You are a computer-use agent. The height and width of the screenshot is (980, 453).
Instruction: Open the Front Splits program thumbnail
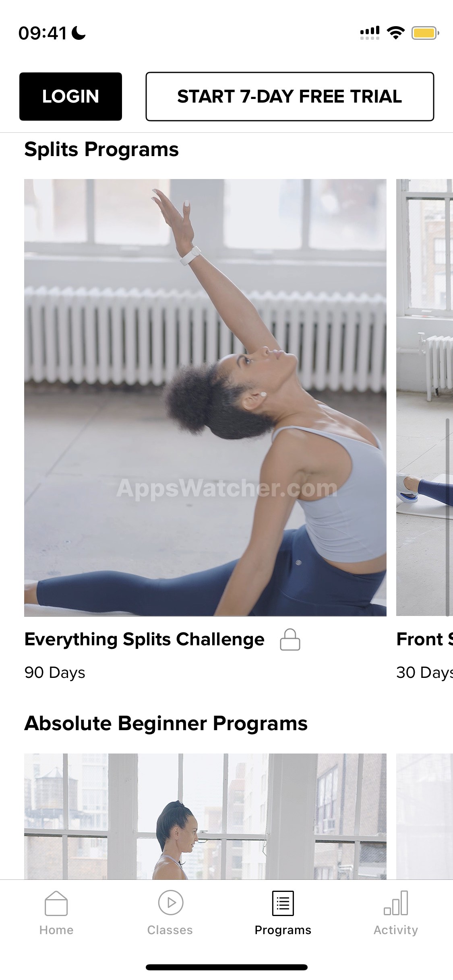point(424,397)
